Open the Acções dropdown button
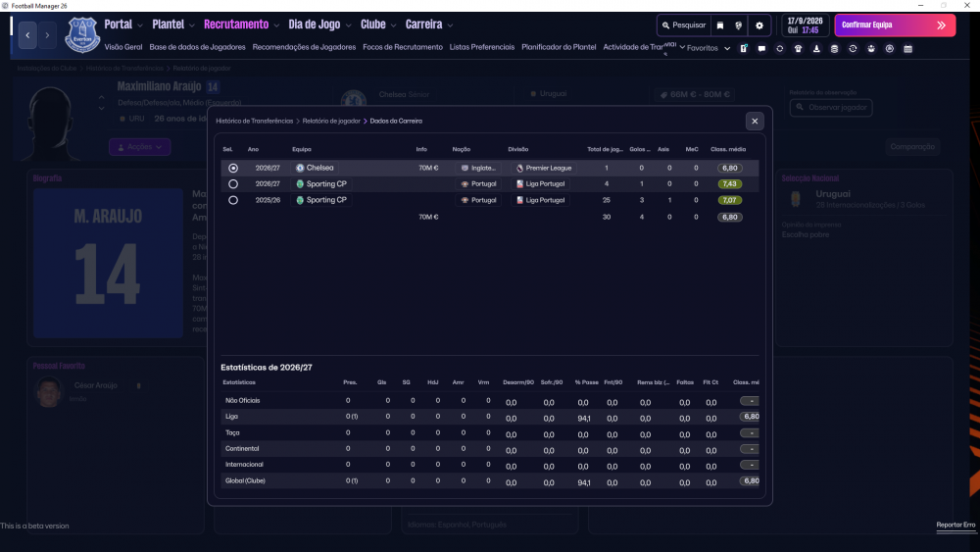Image resolution: width=980 pixels, height=552 pixels. (140, 147)
